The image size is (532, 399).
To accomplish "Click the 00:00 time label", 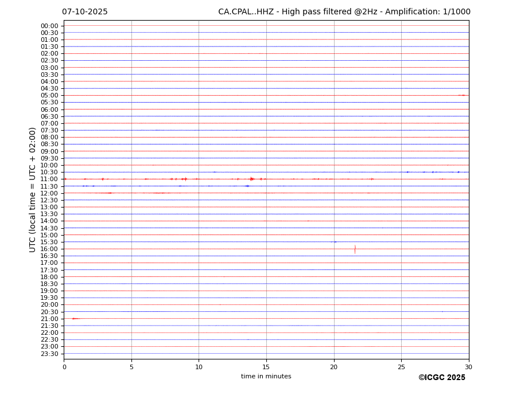I will click(x=49, y=26).
